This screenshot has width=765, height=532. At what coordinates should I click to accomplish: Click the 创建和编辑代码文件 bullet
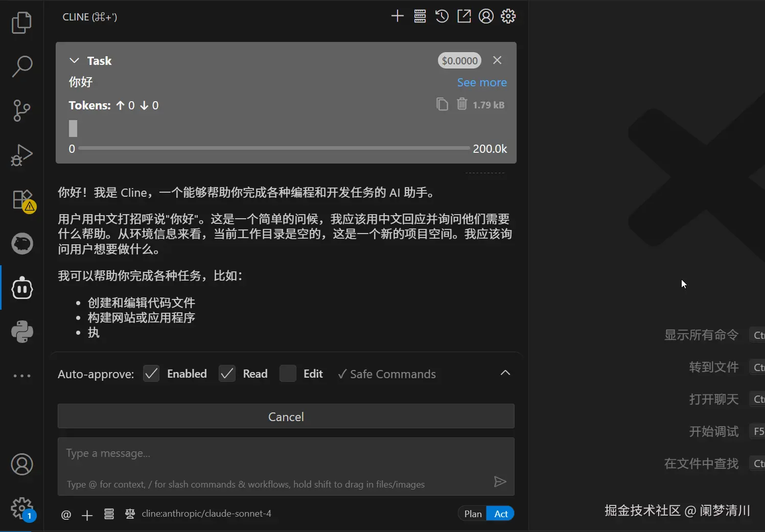[142, 303]
